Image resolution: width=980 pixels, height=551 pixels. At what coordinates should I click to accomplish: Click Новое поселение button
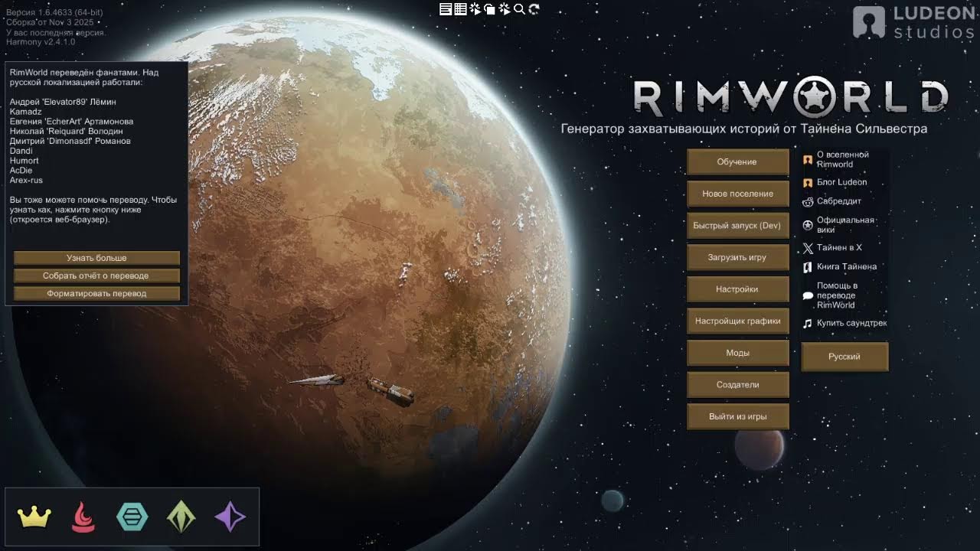pyautogui.click(x=737, y=194)
